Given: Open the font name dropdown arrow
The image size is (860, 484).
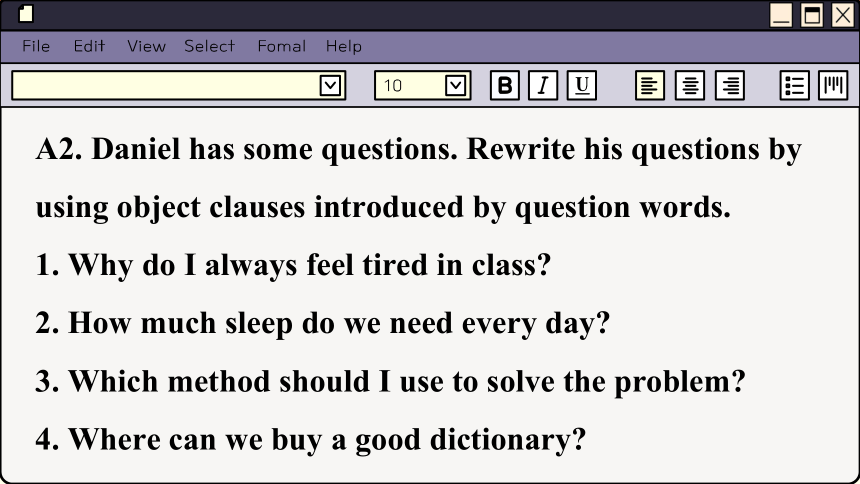Looking at the screenshot, I should coord(330,86).
